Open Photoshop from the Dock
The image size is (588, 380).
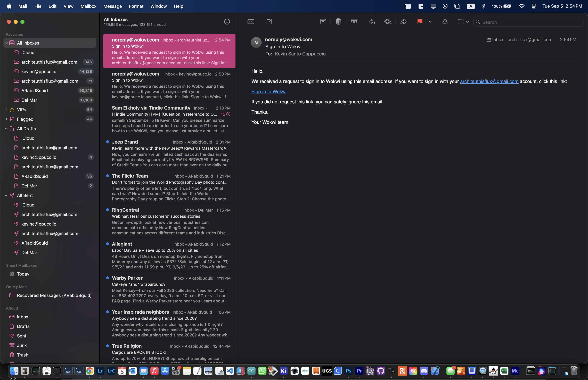(x=348, y=371)
